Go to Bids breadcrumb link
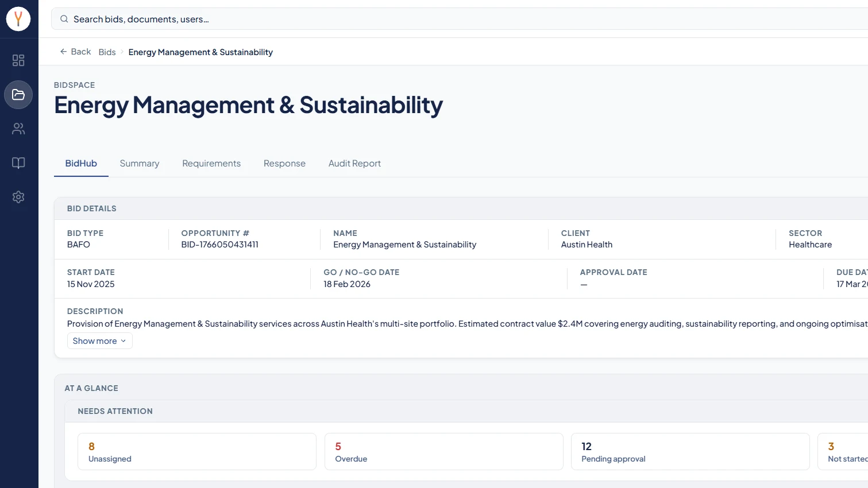868x488 pixels. [x=107, y=52]
